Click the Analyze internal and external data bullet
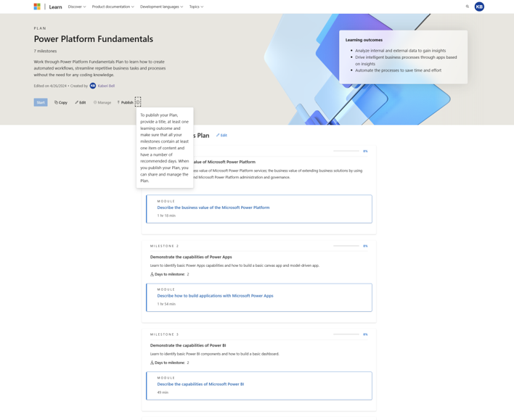The width and height of the screenshot is (514, 420). pos(400,51)
